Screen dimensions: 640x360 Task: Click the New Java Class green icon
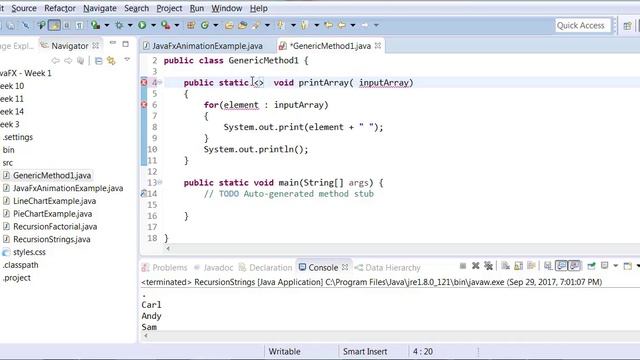point(204,25)
